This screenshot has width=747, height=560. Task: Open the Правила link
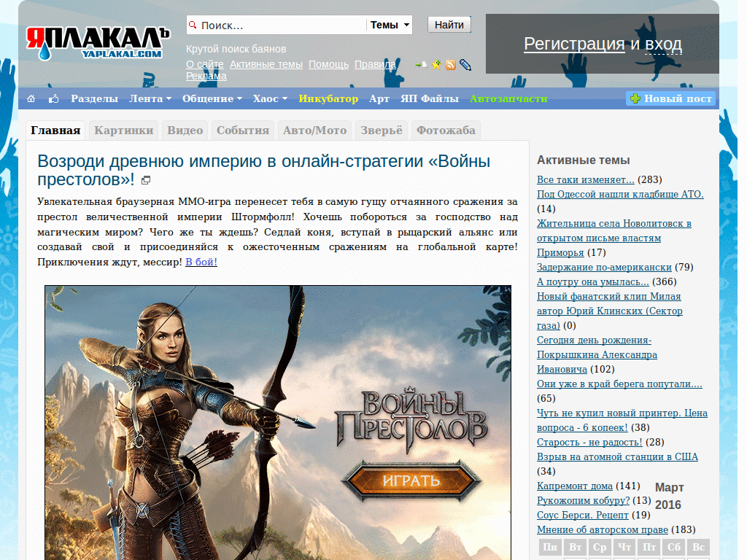tap(376, 64)
